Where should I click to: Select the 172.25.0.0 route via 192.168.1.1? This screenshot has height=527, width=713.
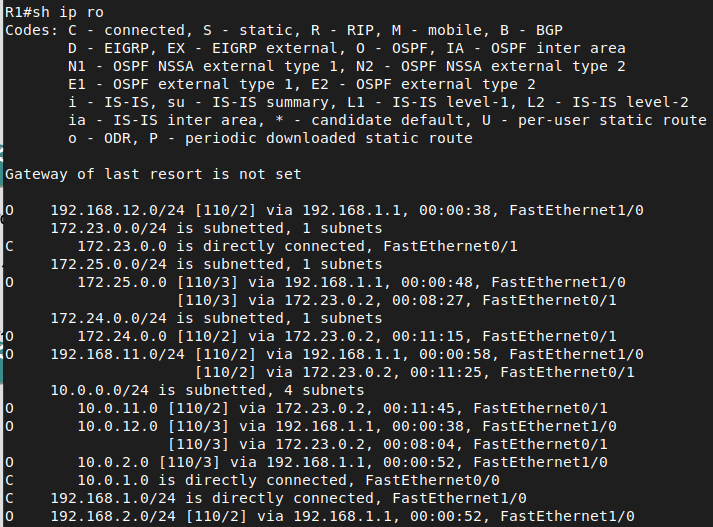(315, 282)
